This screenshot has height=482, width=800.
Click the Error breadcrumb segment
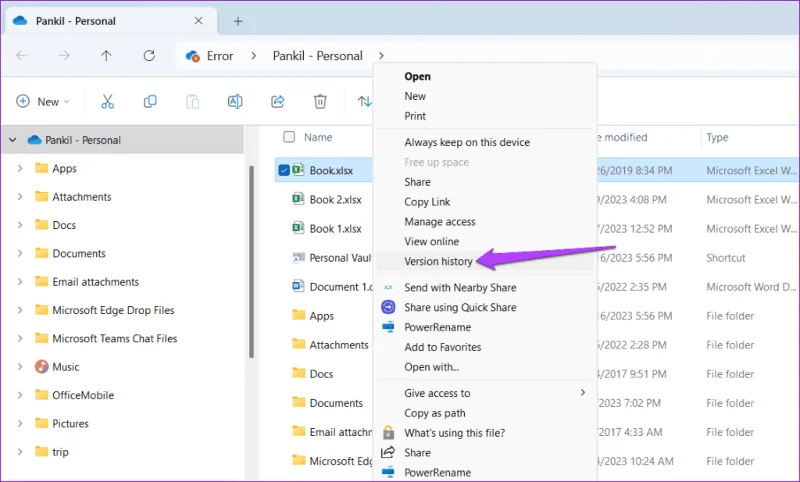coord(220,56)
